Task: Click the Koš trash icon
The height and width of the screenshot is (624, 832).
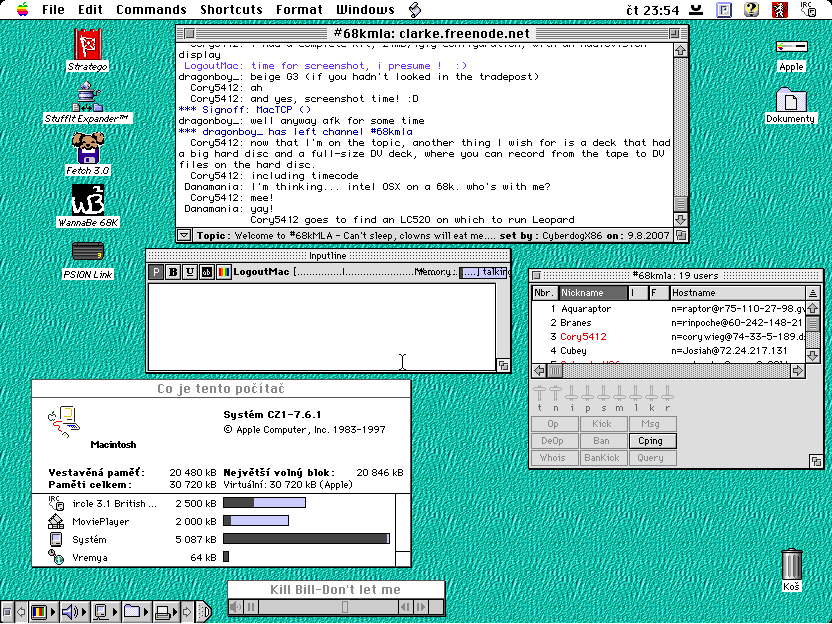Action: pos(791,564)
